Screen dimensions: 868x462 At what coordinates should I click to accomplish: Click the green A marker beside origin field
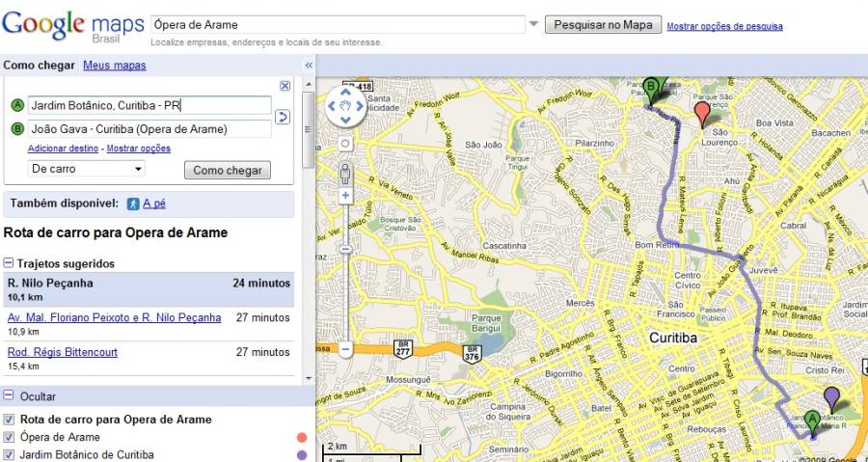click(17, 105)
